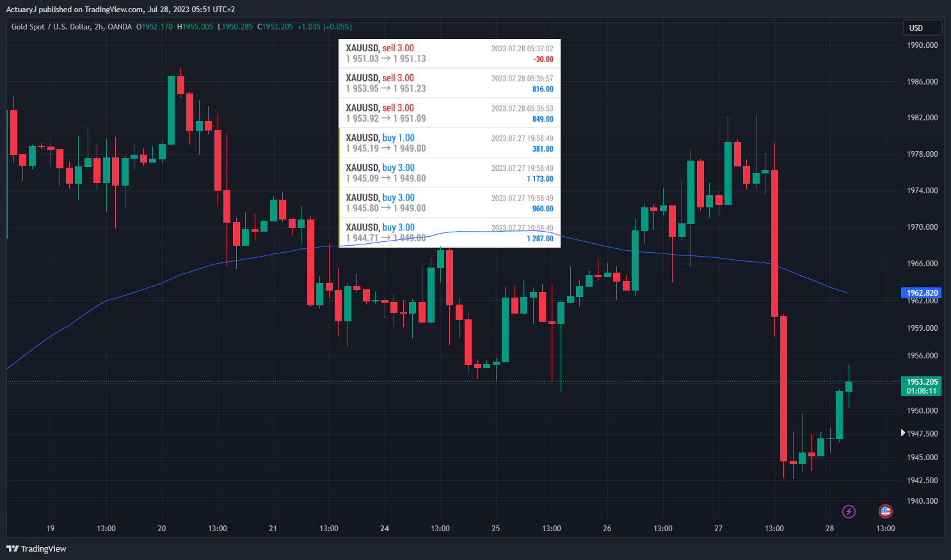Viewport: 951px width, 560px height.
Task: Click the small arrow next to 1947.500
Action: [x=903, y=433]
